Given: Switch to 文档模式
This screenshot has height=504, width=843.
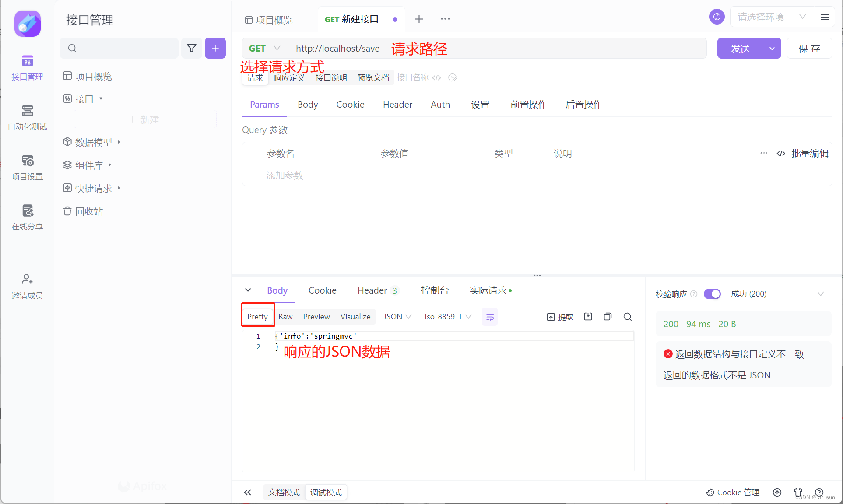Looking at the screenshot, I should point(284,493).
